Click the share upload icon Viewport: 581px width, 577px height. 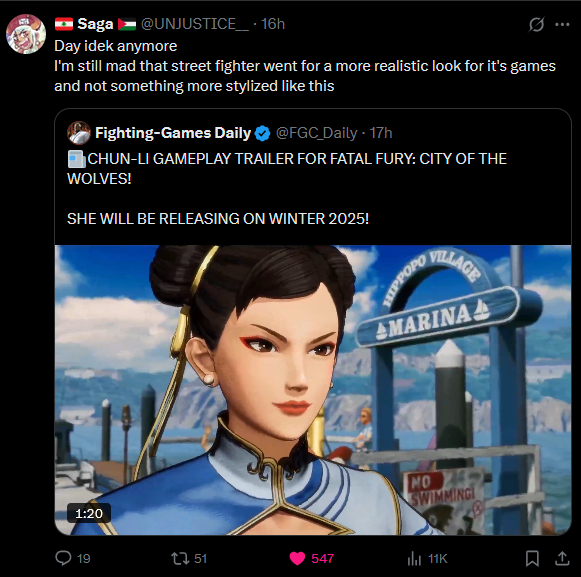tap(562, 558)
